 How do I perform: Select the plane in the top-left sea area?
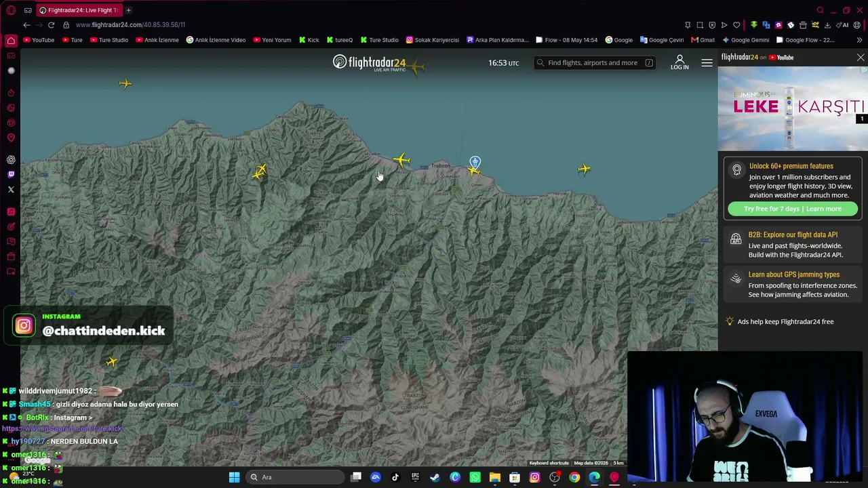pyautogui.click(x=125, y=83)
